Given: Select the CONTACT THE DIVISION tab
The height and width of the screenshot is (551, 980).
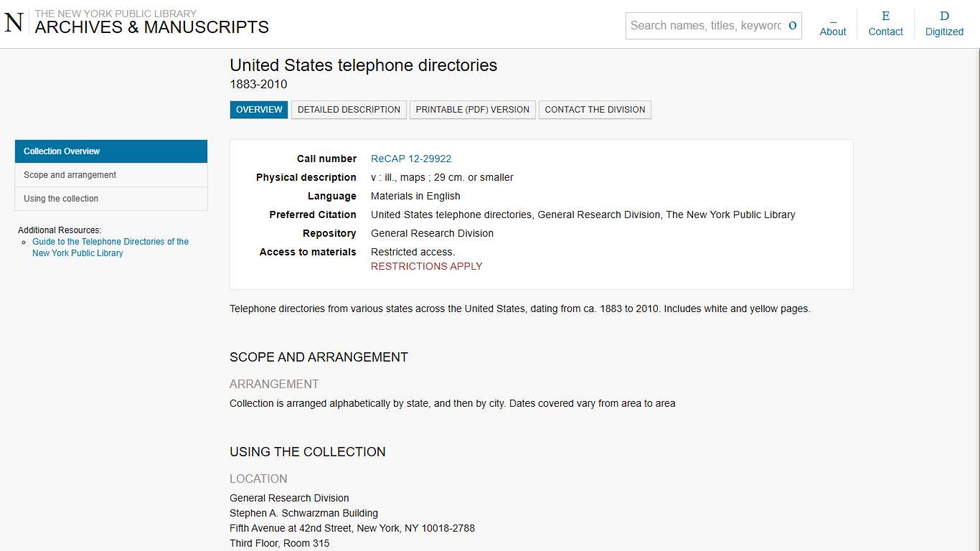Looking at the screenshot, I should [595, 109].
